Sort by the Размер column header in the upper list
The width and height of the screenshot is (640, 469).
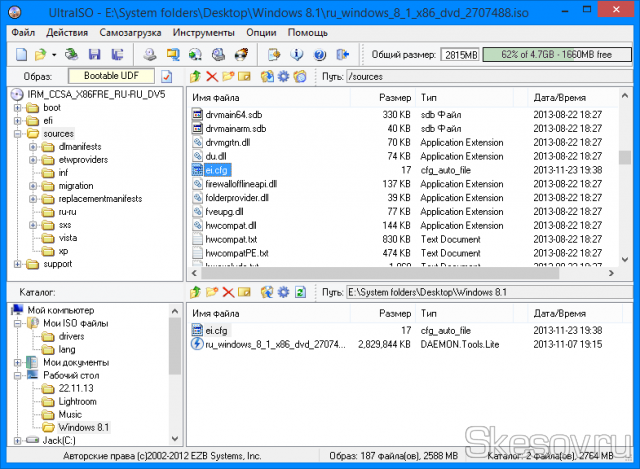click(x=395, y=97)
